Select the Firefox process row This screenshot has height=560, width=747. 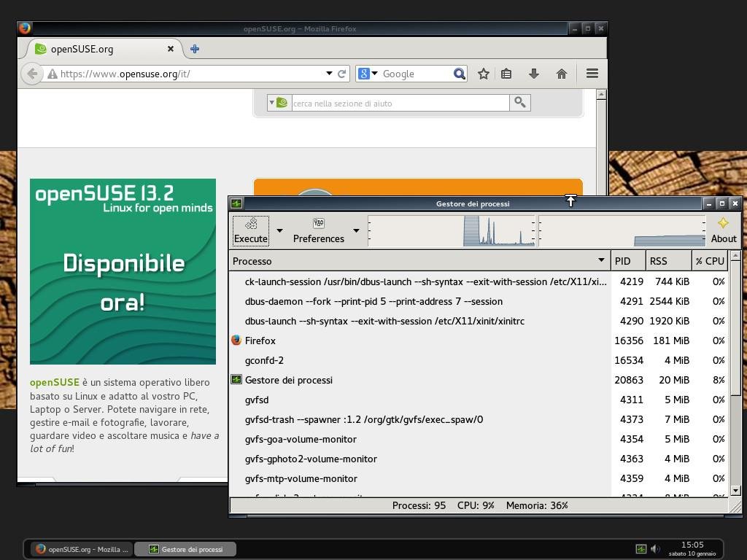(x=479, y=341)
